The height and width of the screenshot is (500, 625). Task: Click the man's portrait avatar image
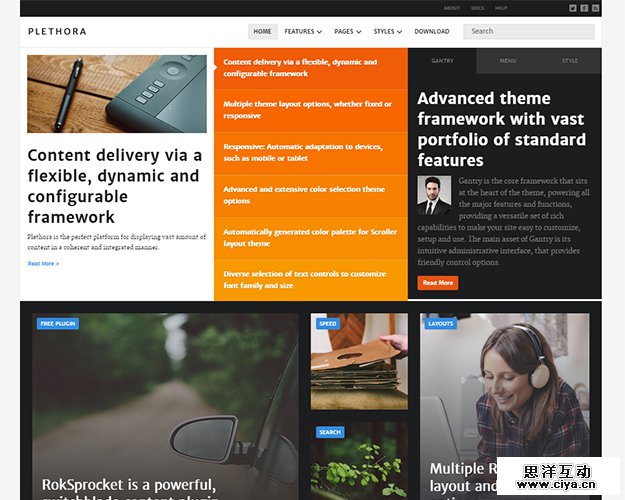(x=434, y=195)
